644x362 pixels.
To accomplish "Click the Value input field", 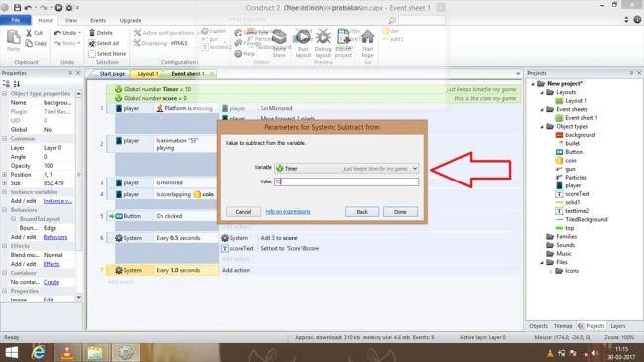I will click(x=347, y=181).
